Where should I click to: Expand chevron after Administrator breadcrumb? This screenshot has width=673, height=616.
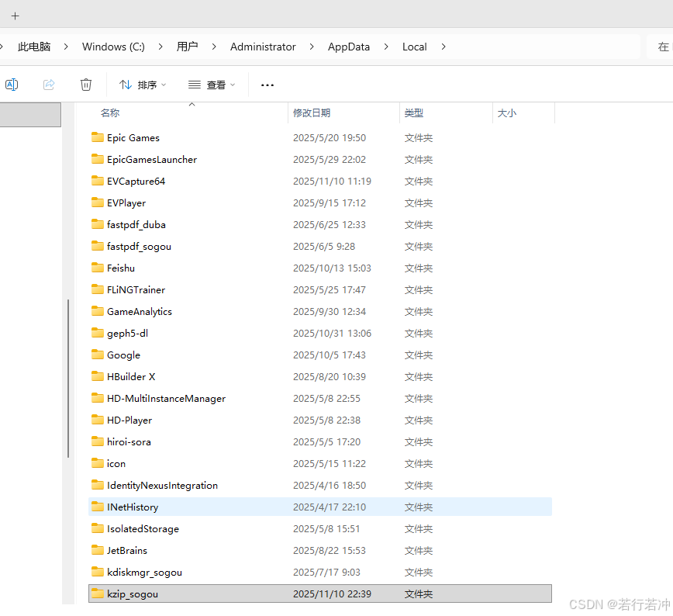point(312,47)
